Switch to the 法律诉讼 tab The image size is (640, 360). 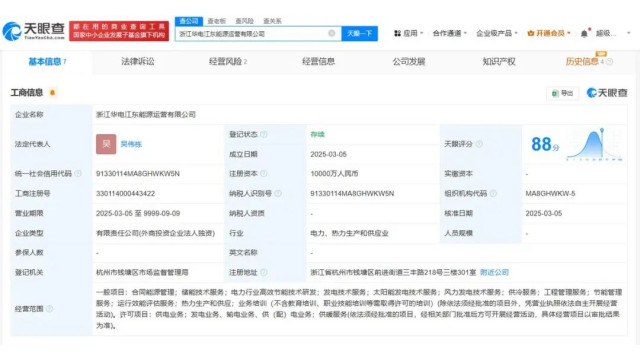(138, 62)
